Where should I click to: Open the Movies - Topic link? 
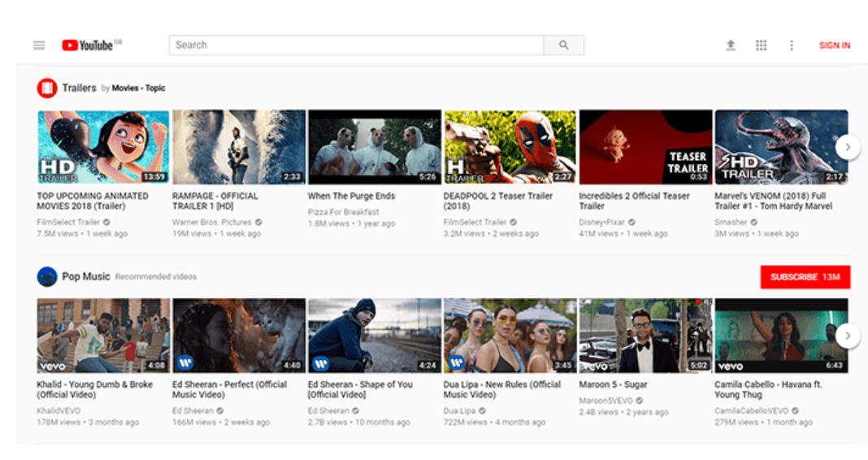[x=138, y=89]
